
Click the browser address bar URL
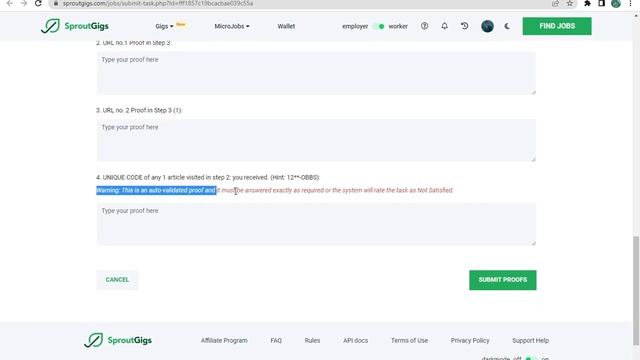click(x=158, y=3)
